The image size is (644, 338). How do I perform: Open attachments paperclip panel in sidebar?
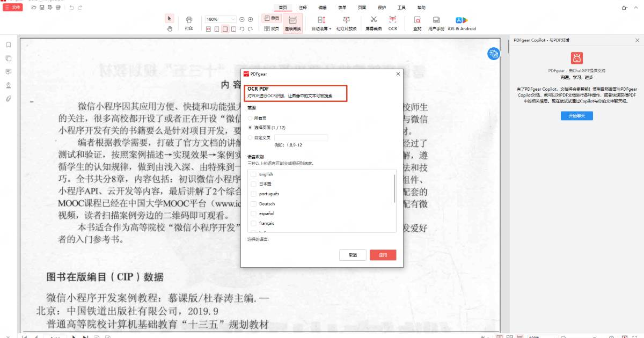pyautogui.click(x=9, y=99)
